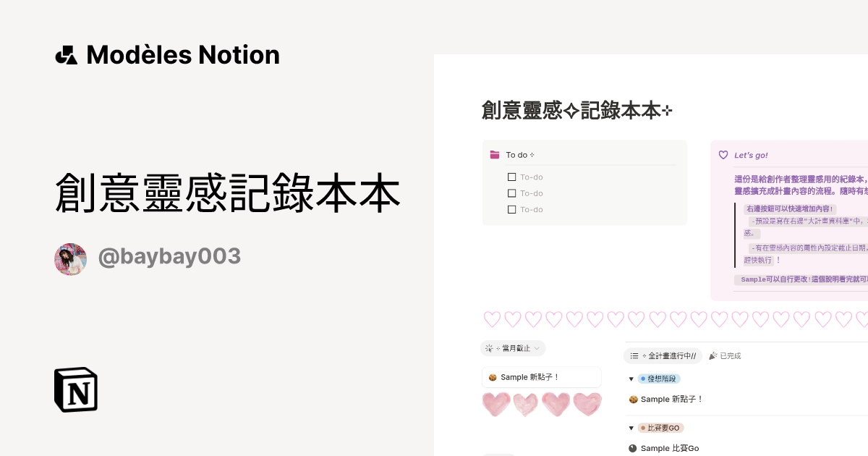868x456 pixels.
Task: Open the "Sample 新點子！" card under 當月截止
Action: [x=541, y=376]
